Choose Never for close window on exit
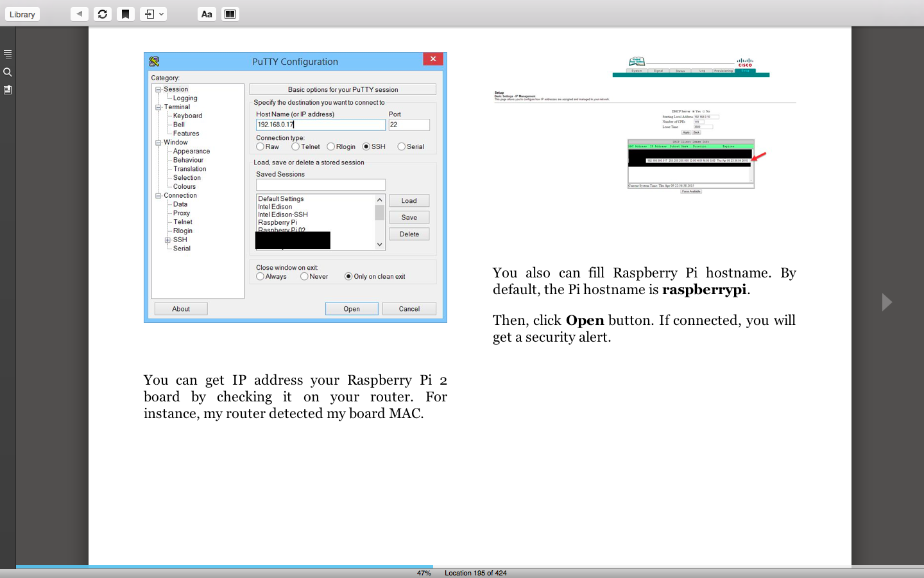The image size is (924, 578). point(304,277)
